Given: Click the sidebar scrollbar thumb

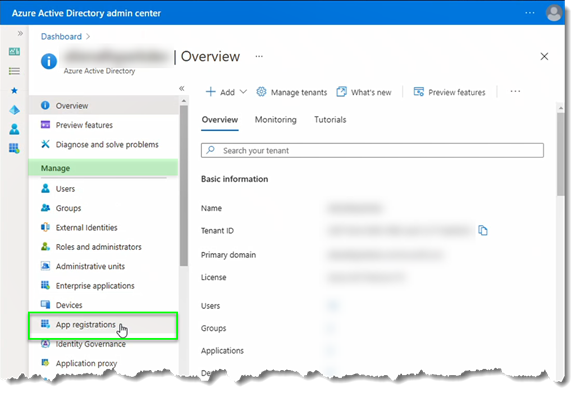Looking at the screenshot, I should tap(184, 186).
